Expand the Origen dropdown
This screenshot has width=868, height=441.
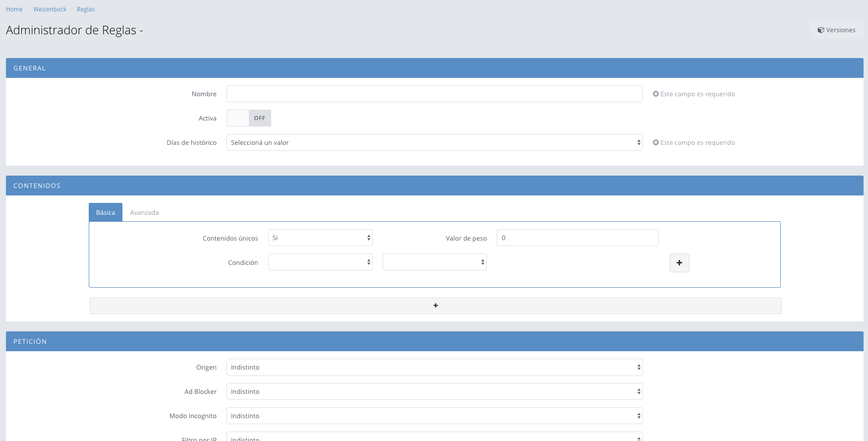[x=435, y=367]
